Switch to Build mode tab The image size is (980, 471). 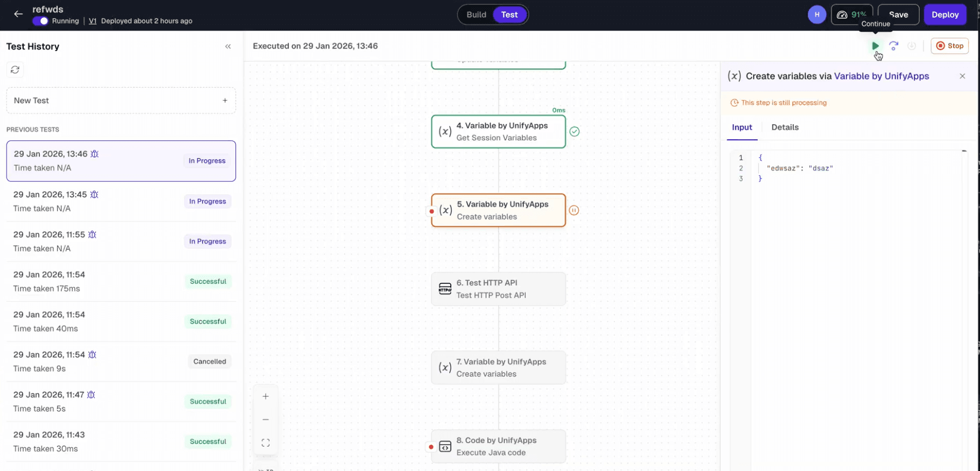476,15
